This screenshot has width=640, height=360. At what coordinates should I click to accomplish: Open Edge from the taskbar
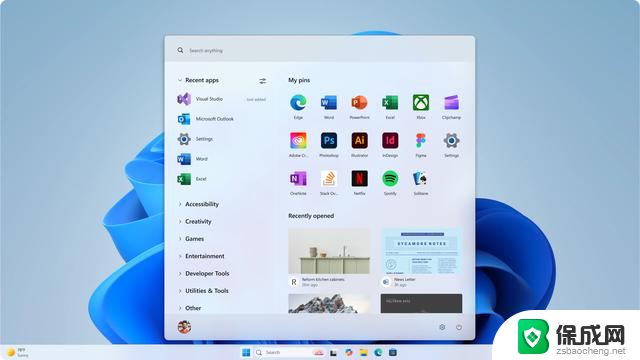pyautogui.click(x=378, y=352)
